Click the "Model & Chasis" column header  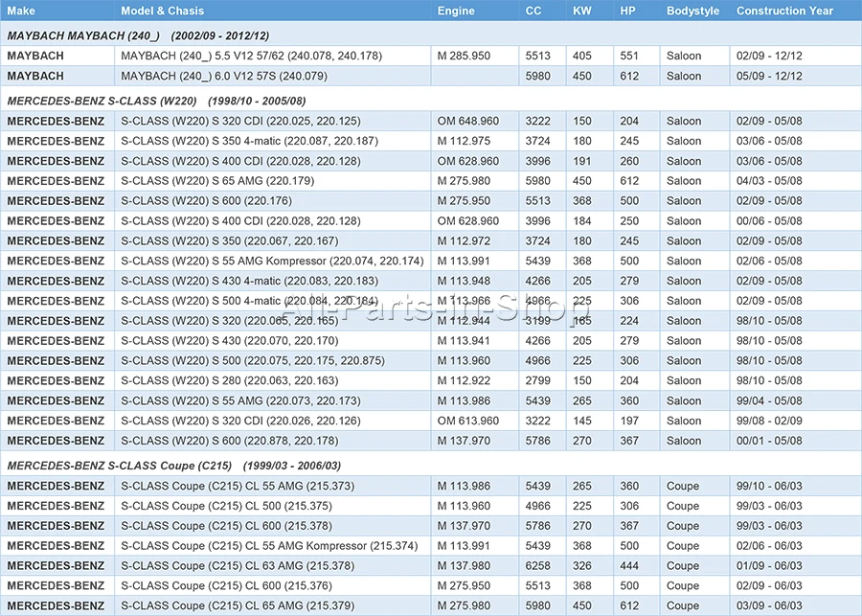162,11
